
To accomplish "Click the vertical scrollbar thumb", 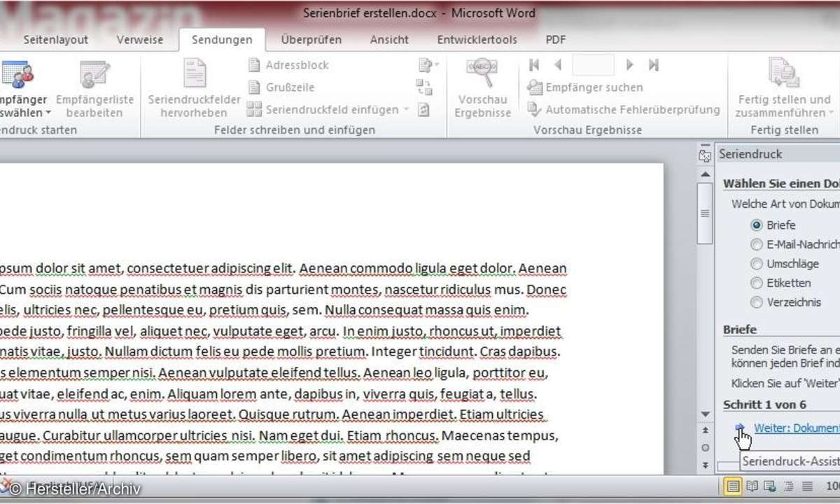I will click(x=705, y=213).
